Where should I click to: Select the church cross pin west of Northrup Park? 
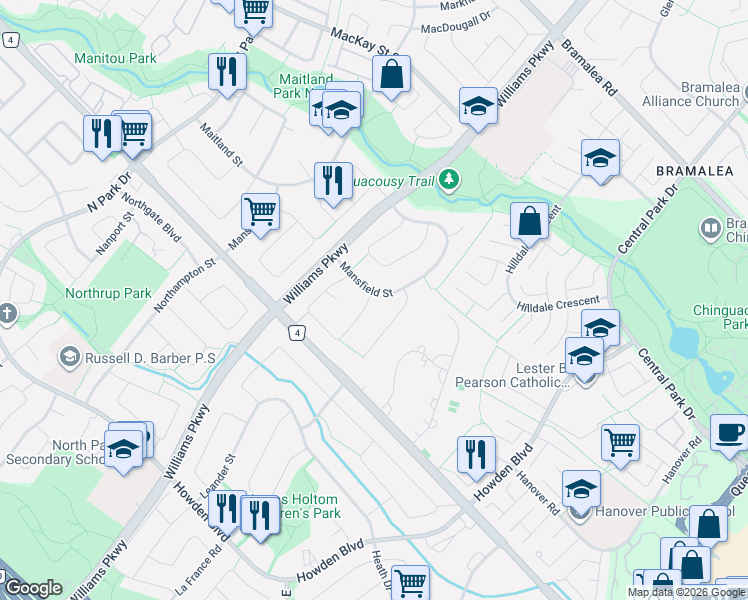[7, 314]
